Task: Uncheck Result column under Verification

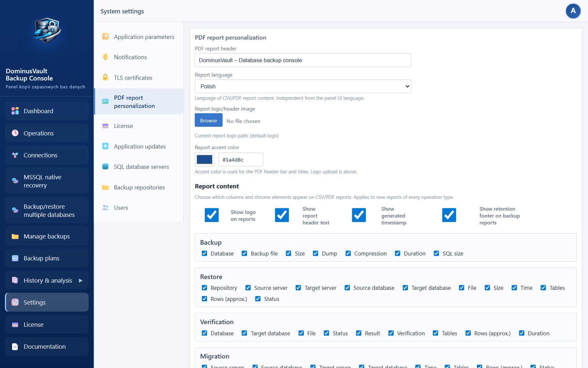Action: pos(359,333)
